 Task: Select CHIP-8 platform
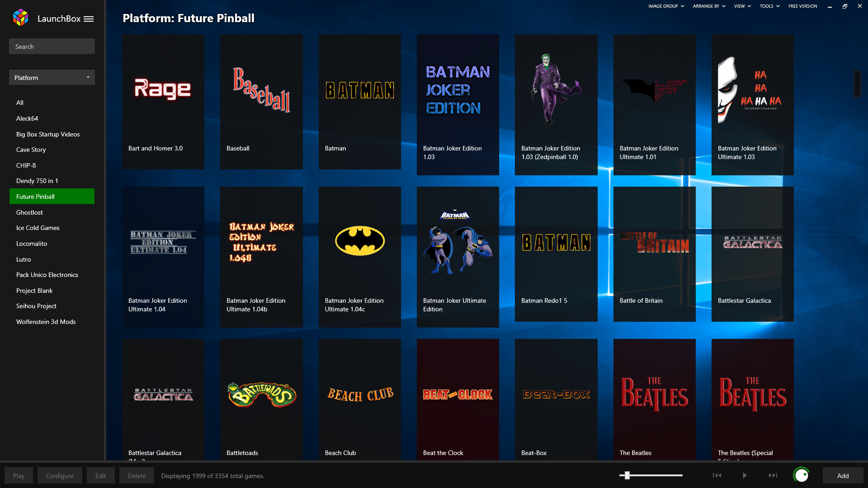click(52, 165)
